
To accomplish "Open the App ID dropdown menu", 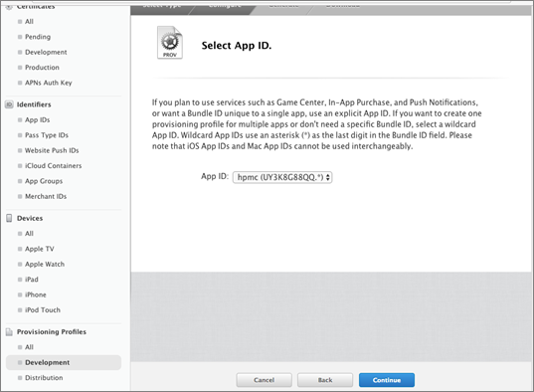I will coord(282,177).
